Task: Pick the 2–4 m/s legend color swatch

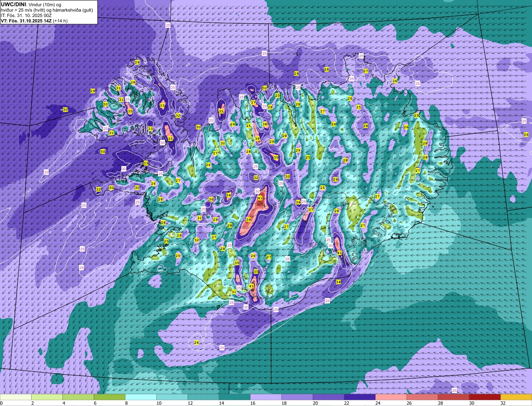Action: click(47, 397)
